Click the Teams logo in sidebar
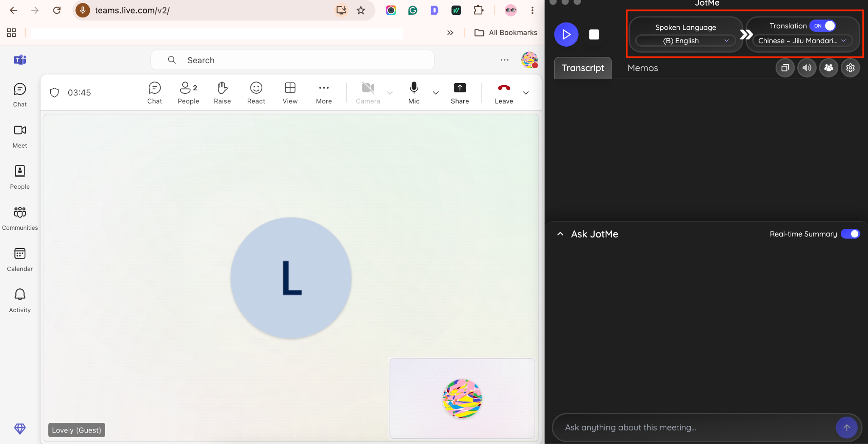 point(20,60)
